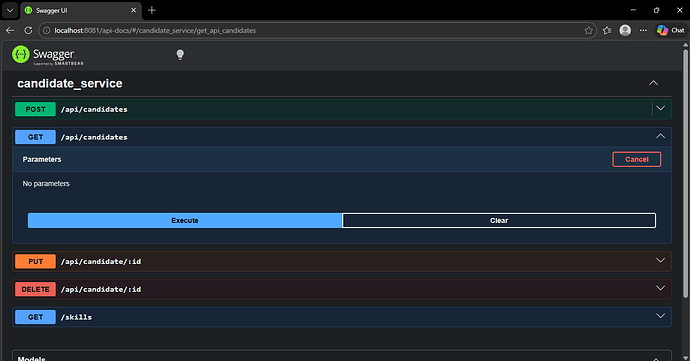Click the candidate_service section heading
690x361 pixels.
point(70,83)
